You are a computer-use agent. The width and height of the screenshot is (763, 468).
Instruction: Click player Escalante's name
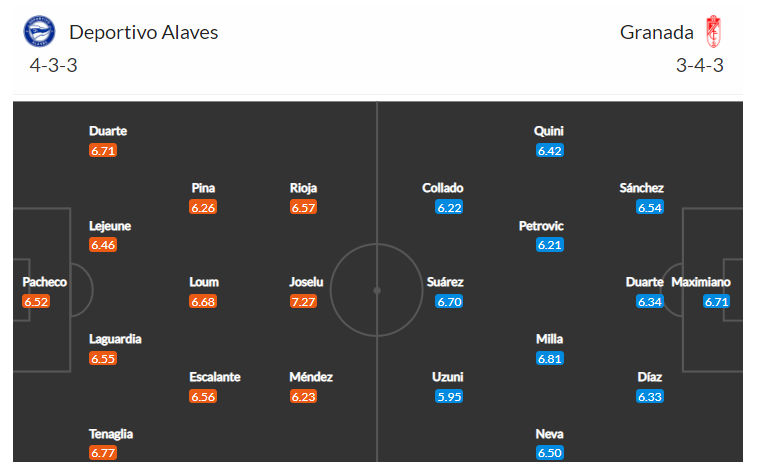coord(215,377)
